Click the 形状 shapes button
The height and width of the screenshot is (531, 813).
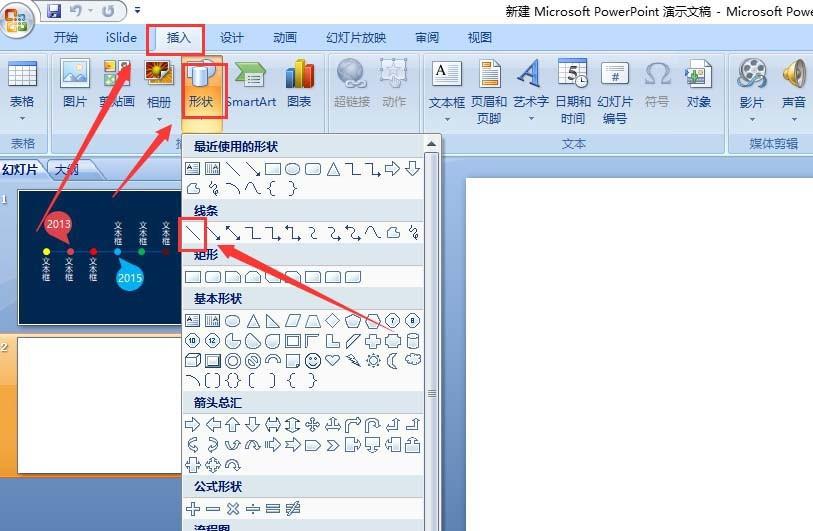pyautogui.click(x=204, y=85)
